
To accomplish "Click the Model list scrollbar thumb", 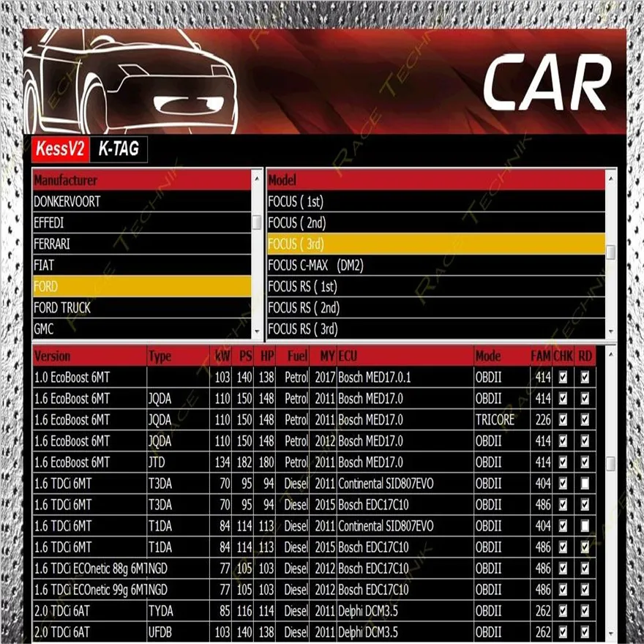I will tap(611, 252).
